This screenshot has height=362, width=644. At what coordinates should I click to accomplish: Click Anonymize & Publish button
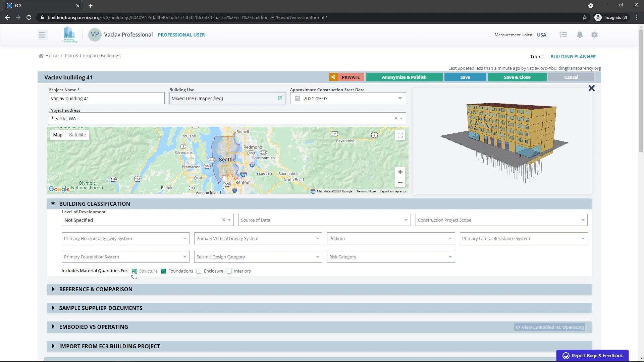coord(404,77)
